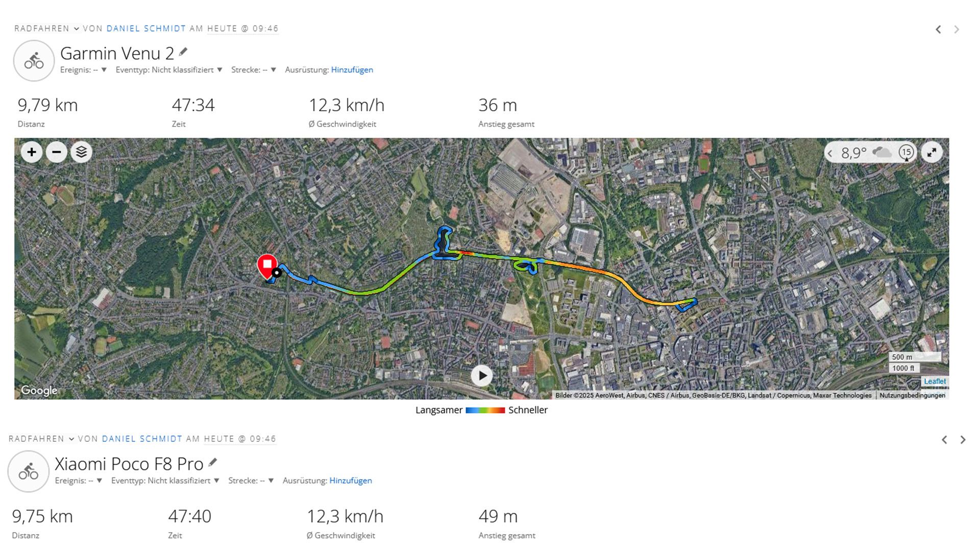Click Hinzufügen link for Garmin equipment
Image resolution: width=980 pixels, height=551 pixels.
point(352,70)
